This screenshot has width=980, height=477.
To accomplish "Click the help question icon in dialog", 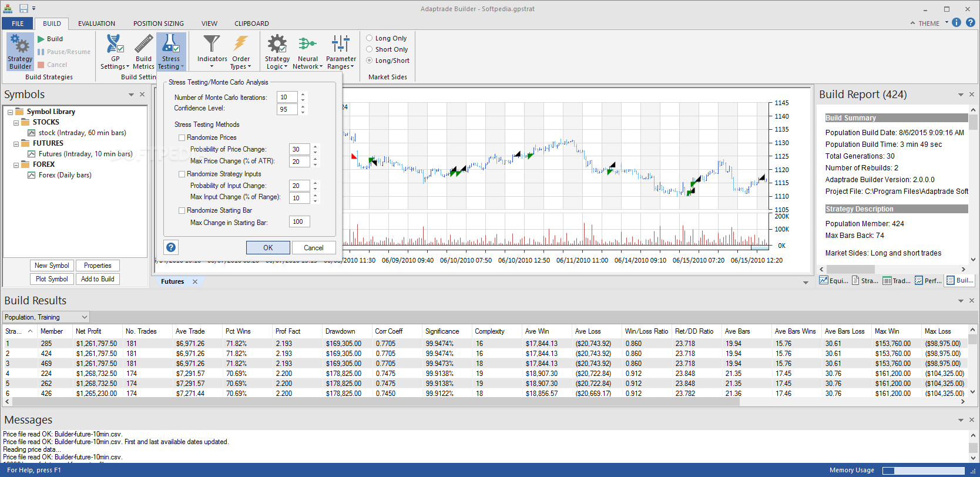I will point(171,247).
